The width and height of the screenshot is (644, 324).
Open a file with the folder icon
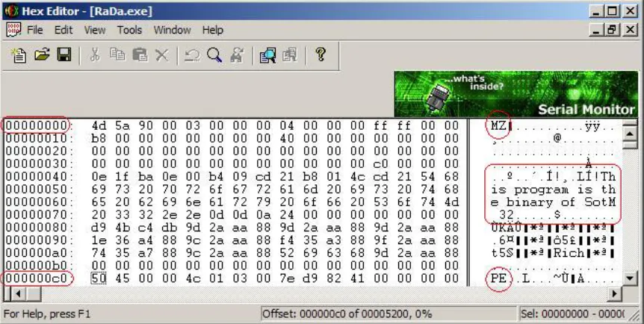tap(42, 54)
